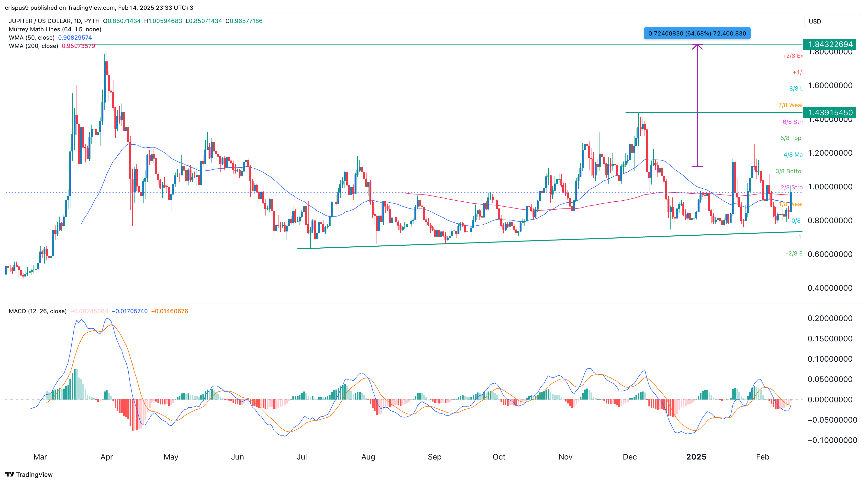
Task: Click the purple price-range arrow head
Action: (697, 46)
